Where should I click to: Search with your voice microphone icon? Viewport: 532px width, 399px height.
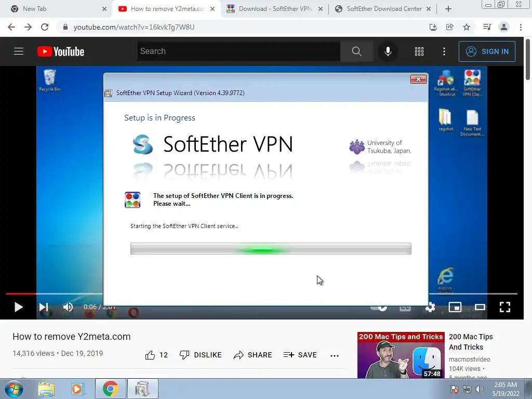click(x=388, y=51)
